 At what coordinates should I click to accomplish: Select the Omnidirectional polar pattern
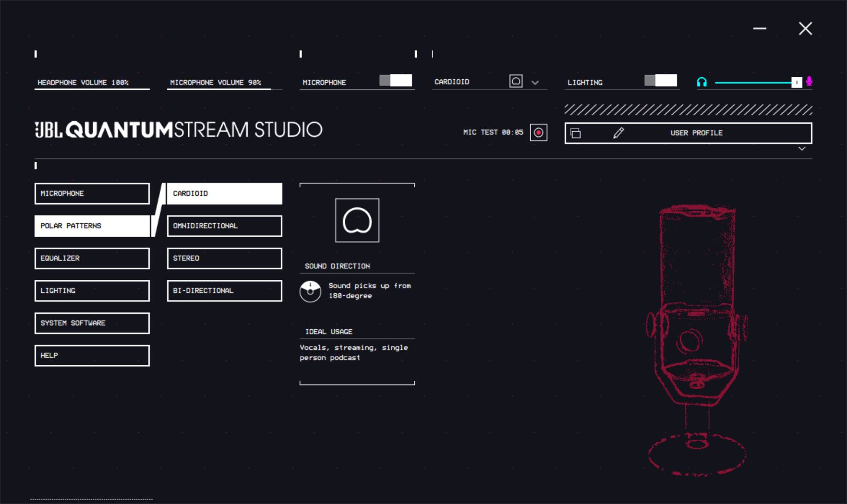(x=225, y=226)
